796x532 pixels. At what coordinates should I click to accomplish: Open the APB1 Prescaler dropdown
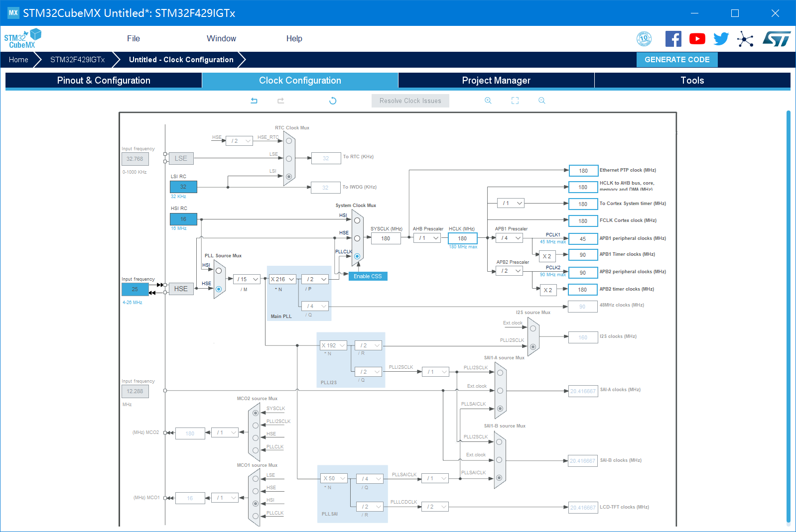point(510,238)
